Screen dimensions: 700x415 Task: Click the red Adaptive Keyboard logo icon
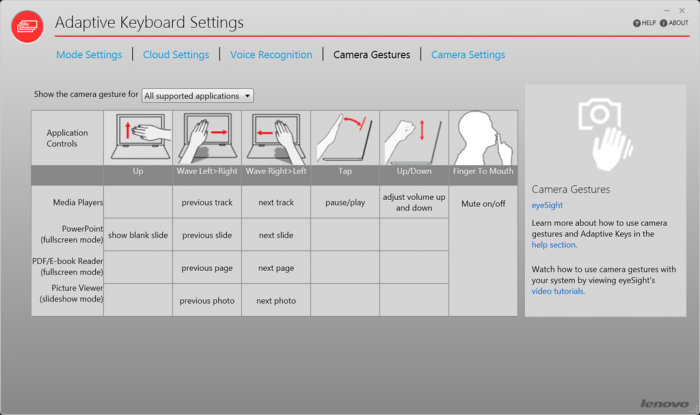click(27, 26)
